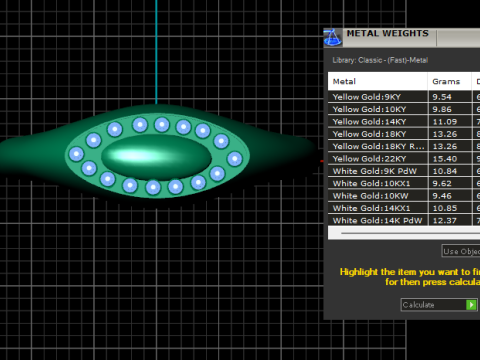Select the White Gold:14KX1 row
Image resolution: width=480 pixels, height=360 pixels.
[404, 208]
